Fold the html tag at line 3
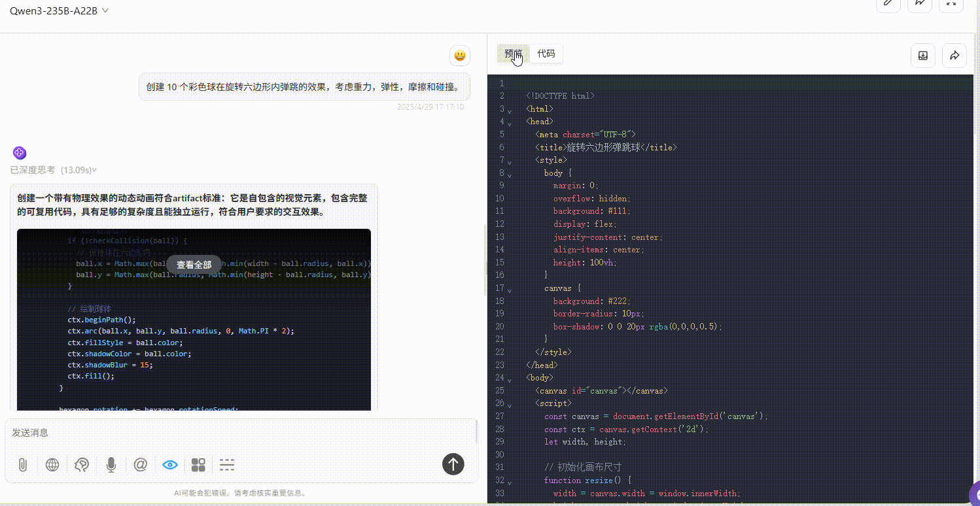 coord(510,110)
